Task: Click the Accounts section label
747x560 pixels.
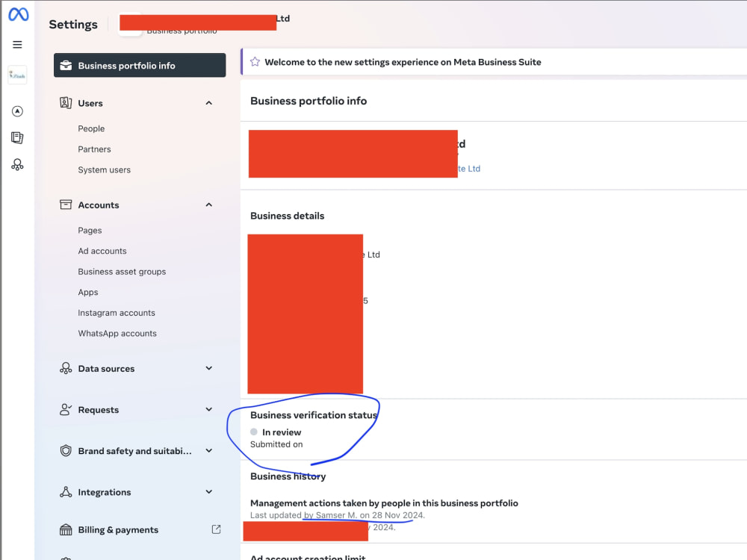Action: [x=99, y=205]
